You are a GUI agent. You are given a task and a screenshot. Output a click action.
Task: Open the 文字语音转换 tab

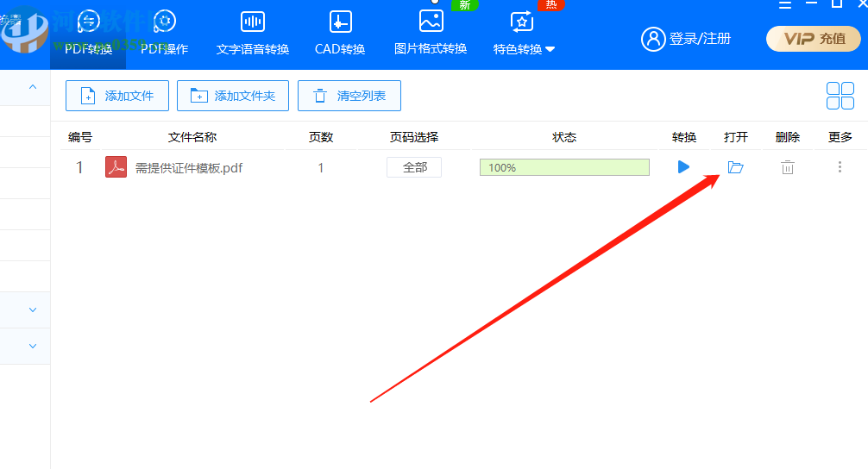pyautogui.click(x=253, y=34)
